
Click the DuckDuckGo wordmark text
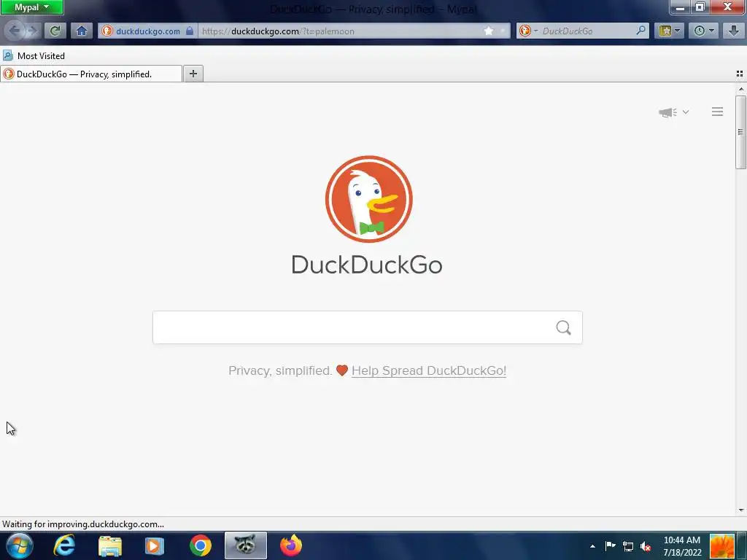(x=367, y=265)
